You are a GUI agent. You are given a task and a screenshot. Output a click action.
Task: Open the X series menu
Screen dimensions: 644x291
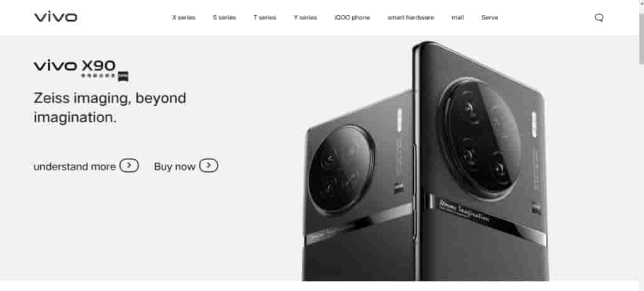click(x=184, y=18)
